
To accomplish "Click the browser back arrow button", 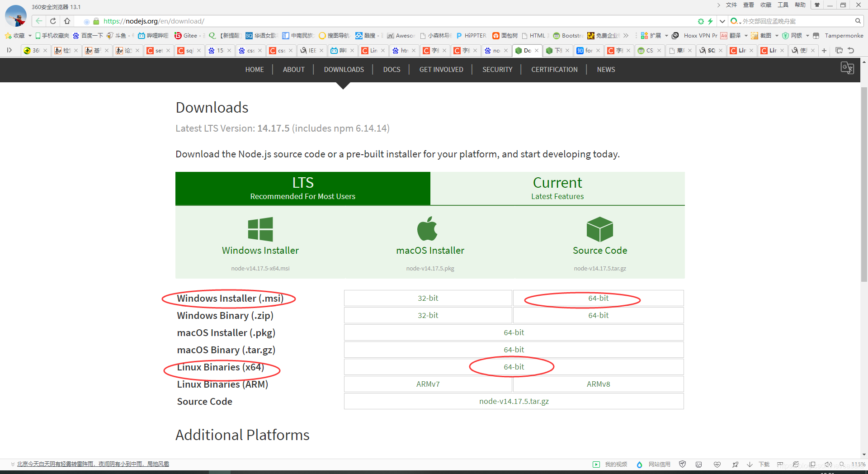I will pyautogui.click(x=39, y=21).
